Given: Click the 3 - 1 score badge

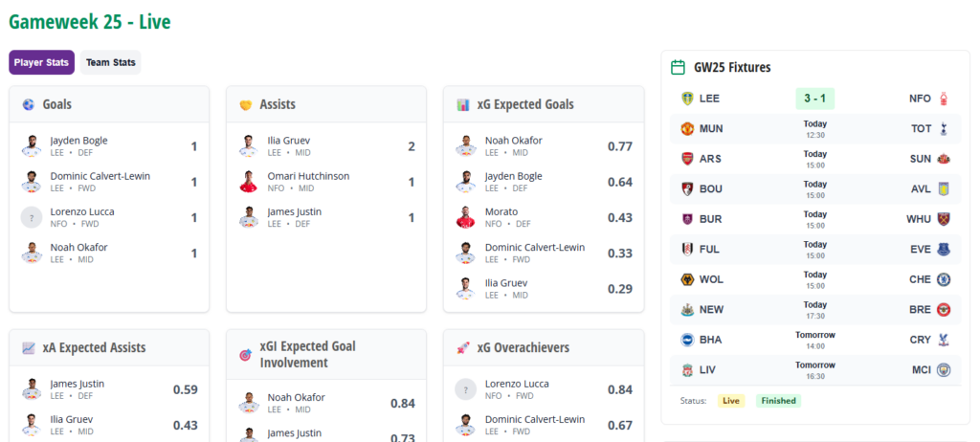Looking at the screenshot, I should [814, 99].
